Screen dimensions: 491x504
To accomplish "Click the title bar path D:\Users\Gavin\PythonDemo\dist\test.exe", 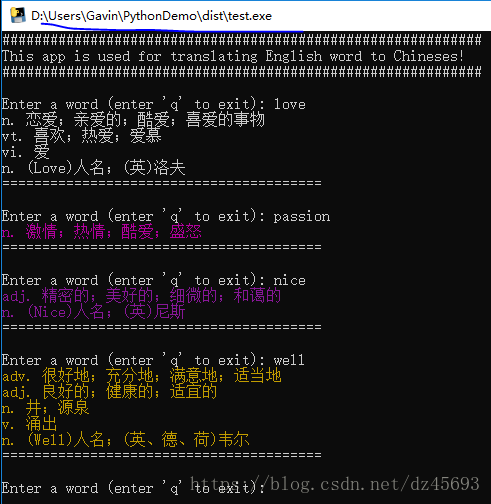I will [152, 16].
